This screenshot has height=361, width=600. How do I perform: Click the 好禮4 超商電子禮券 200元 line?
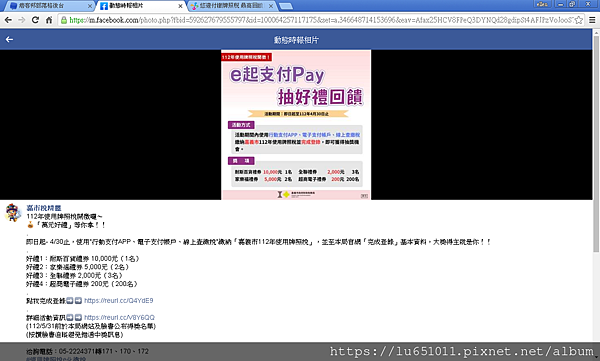click(82, 284)
